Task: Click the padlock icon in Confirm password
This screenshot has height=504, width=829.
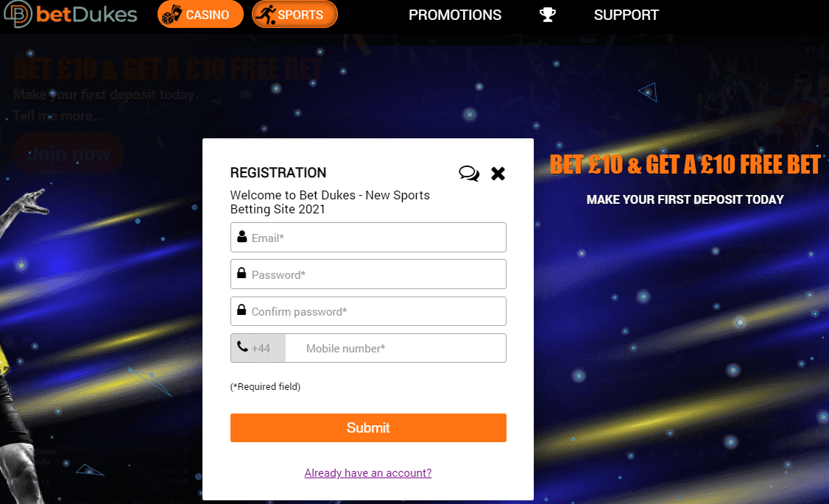Action: point(241,310)
